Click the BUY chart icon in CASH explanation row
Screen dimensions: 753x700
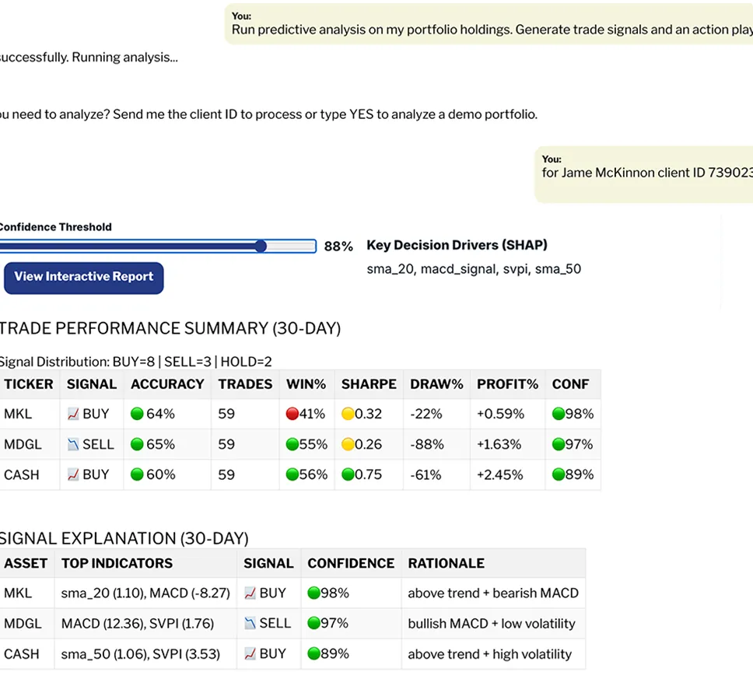tap(250, 654)
